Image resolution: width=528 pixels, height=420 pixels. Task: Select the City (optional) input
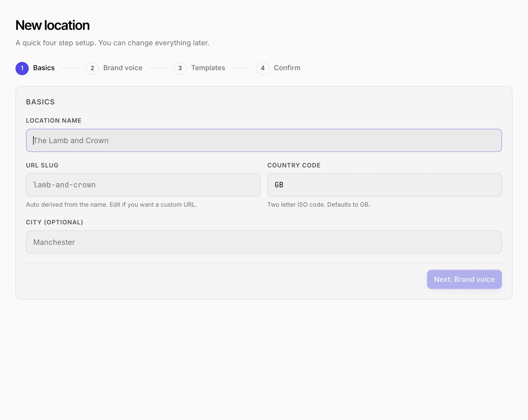point(264,242)
